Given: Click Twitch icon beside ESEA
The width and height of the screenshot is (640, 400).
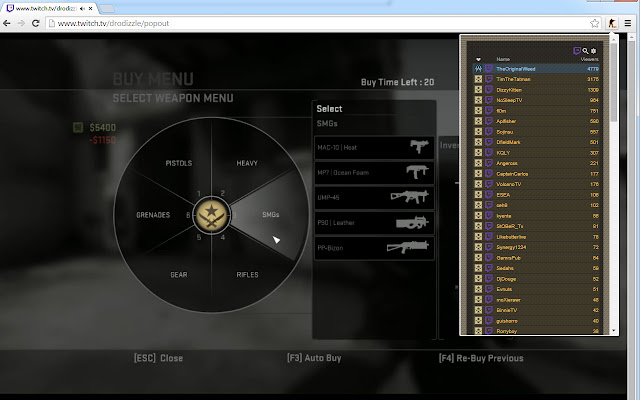Looking at the screenshot, I should [x=489, y=195].
